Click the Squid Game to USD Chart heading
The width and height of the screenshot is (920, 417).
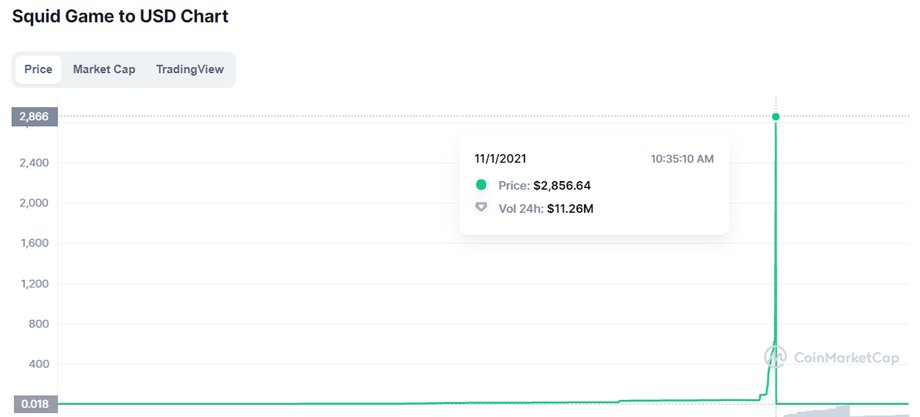pos(120,16)
